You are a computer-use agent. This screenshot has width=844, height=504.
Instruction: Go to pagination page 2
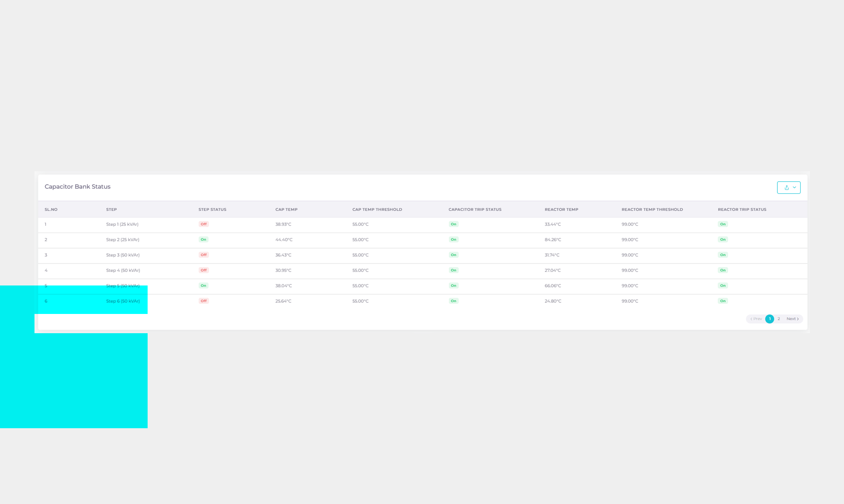pos(779,319)
